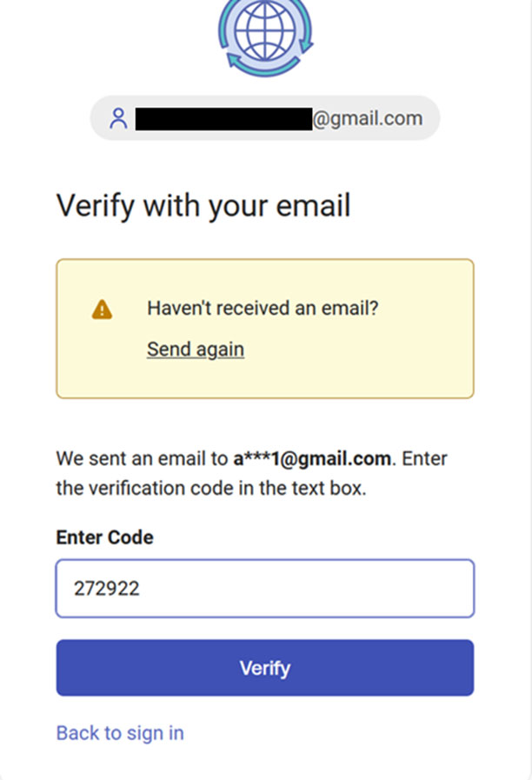Click the Send again link
532x780 pixels.
[196, 350]
